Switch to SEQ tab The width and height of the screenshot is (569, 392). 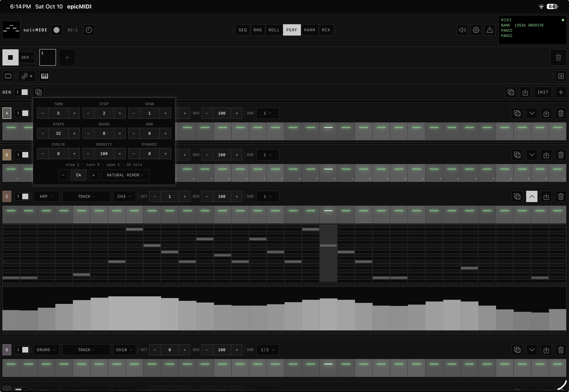(x=243, y=30)
